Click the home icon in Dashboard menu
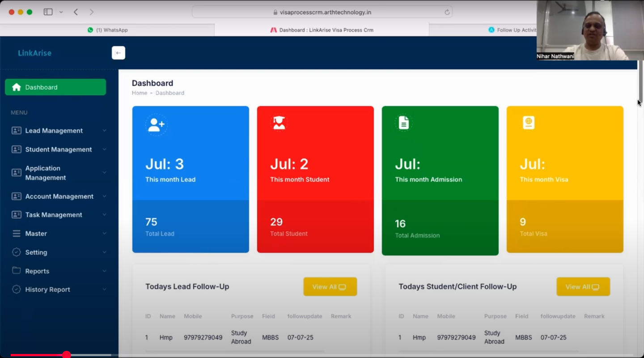Image resolution: width=644 pixels, height=358 pixels. pyautogui.click(x=17, y=87)
